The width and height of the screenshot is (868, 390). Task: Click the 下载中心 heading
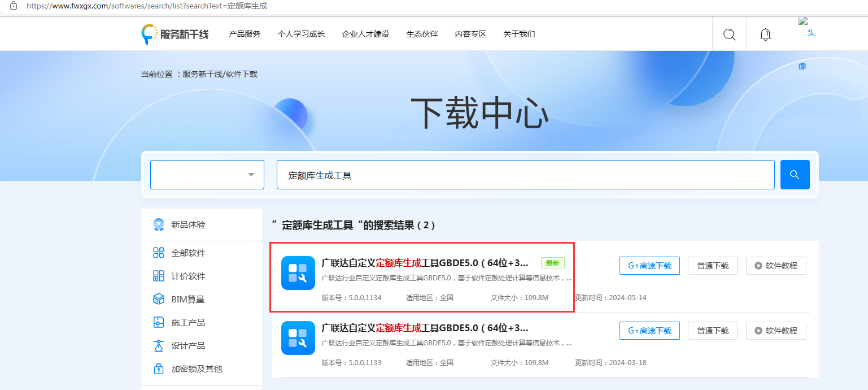pyautogui.click(x=479, y=114)
